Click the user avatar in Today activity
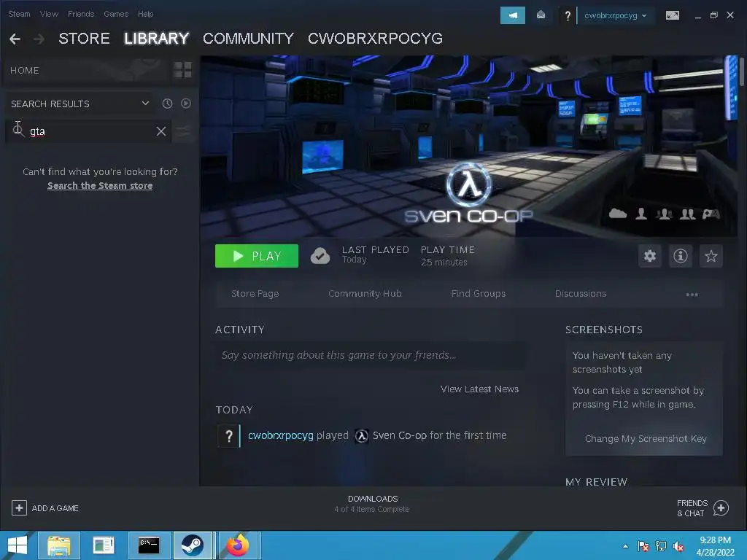This screenshot has width=747, height=560. (228, 436)
